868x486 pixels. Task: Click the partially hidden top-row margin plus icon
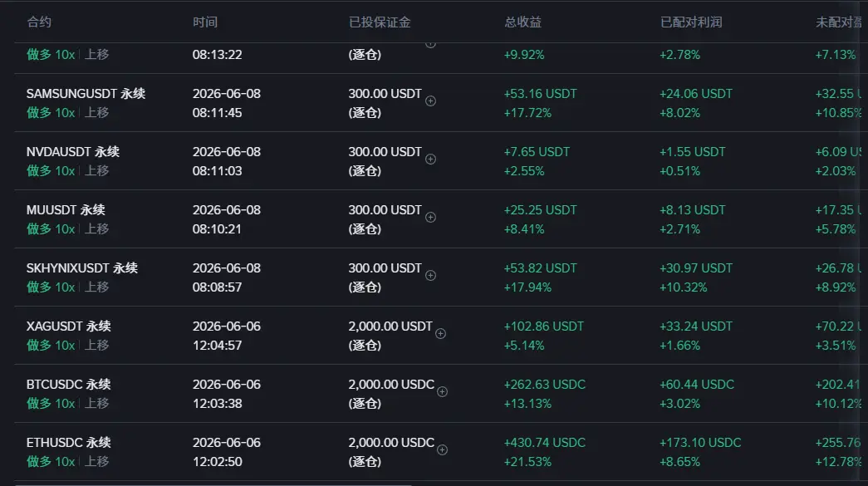tap(431, 45)
